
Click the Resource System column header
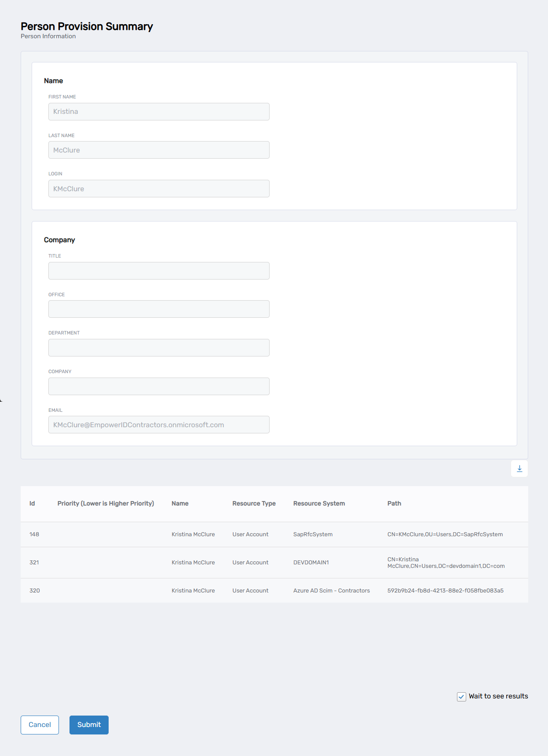319,504
